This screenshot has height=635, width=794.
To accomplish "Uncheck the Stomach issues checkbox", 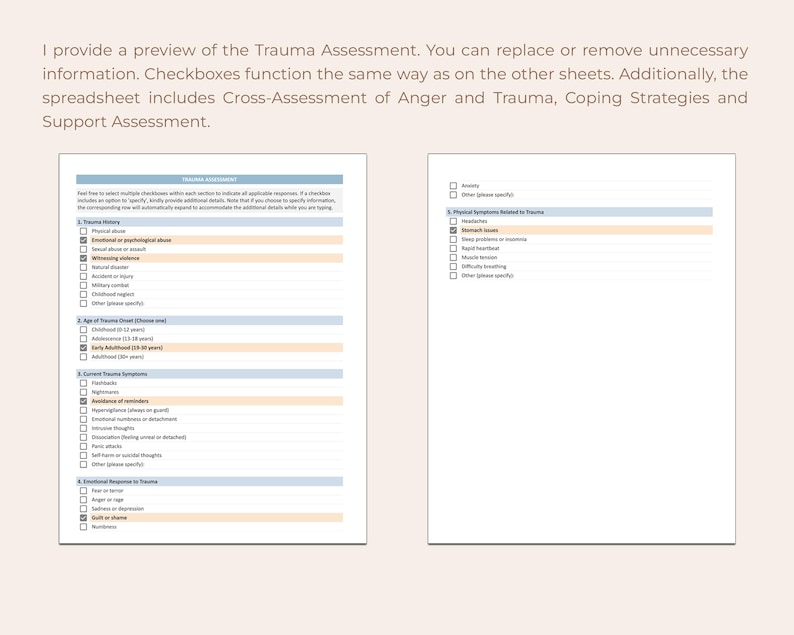I will 453,230.
